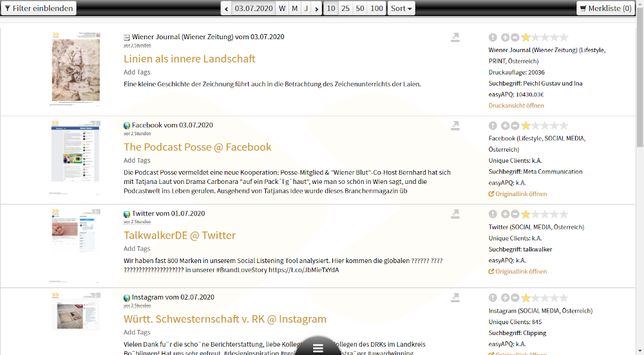Show 50 results per page
Image resolution: width=644 pixels, height=355 pixels.
pyautogui.click(x=360, y=8)
